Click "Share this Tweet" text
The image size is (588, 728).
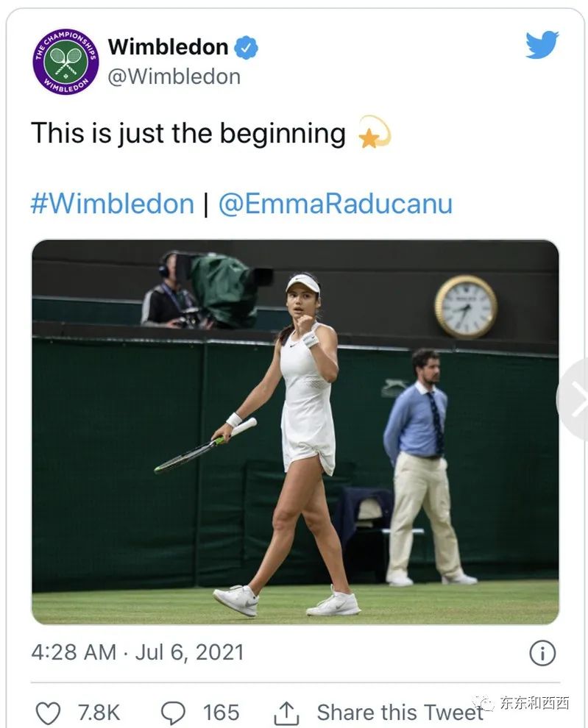[400, 713]
